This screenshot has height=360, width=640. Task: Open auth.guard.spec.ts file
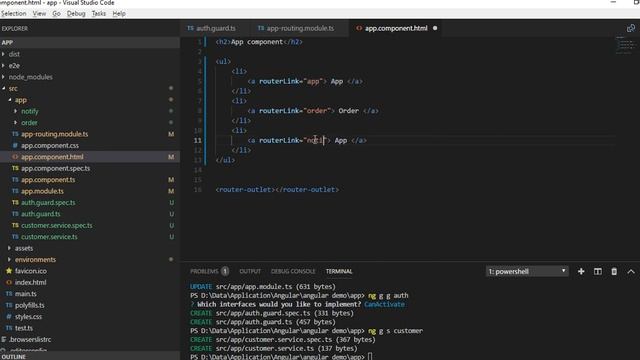(48, 202)
